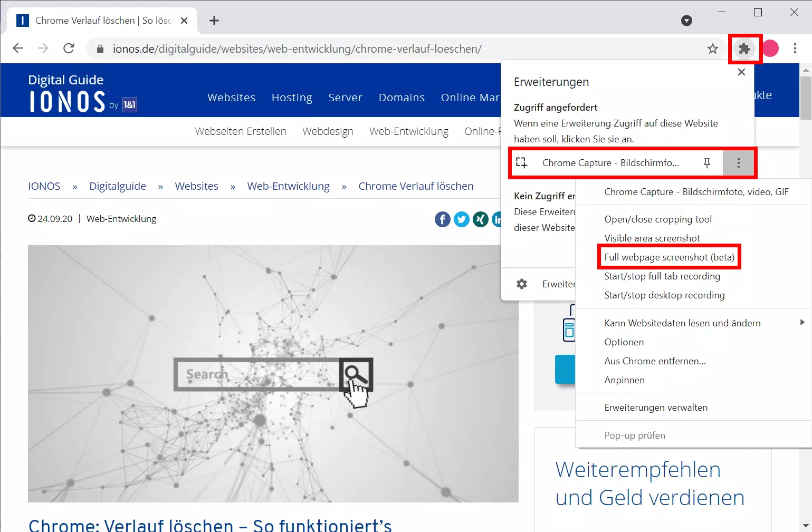
Task: Click the IONOS Digital Guide logo
Action: pos(82,93)
